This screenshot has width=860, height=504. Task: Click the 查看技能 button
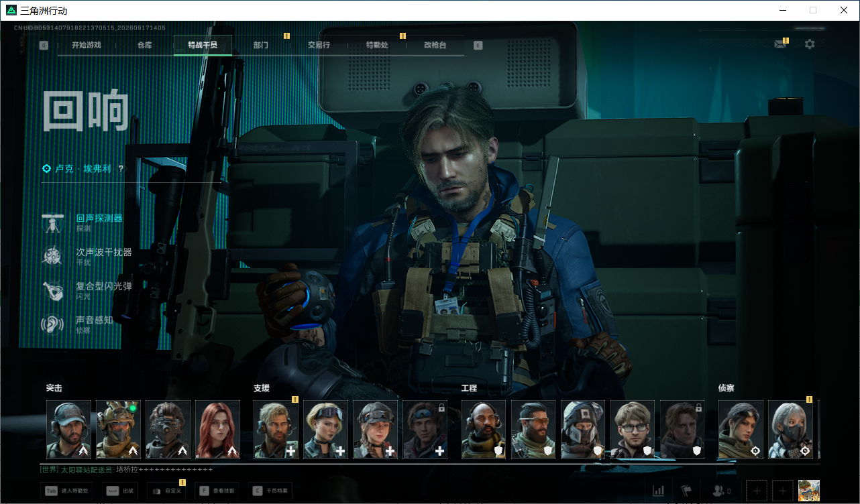(217, 491)
